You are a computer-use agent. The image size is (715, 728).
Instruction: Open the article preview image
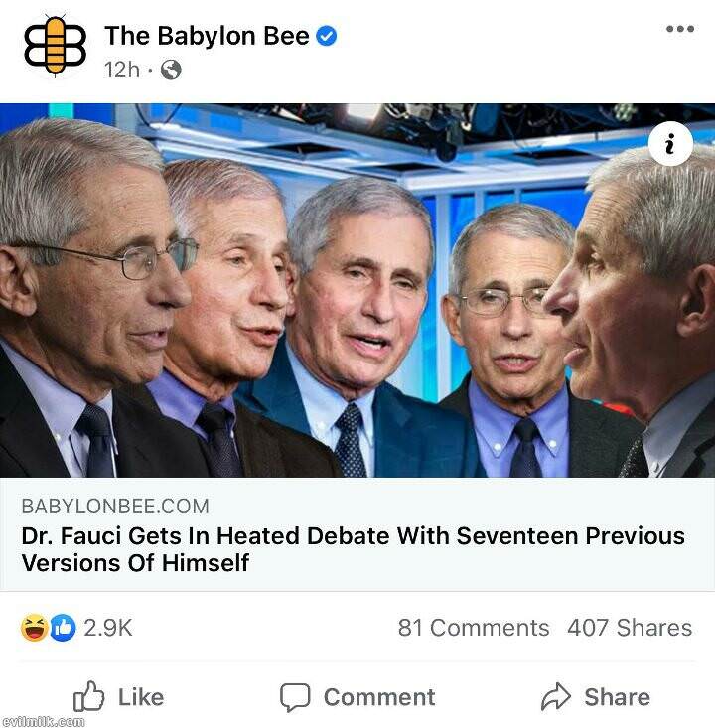click(x=357, y=291)
